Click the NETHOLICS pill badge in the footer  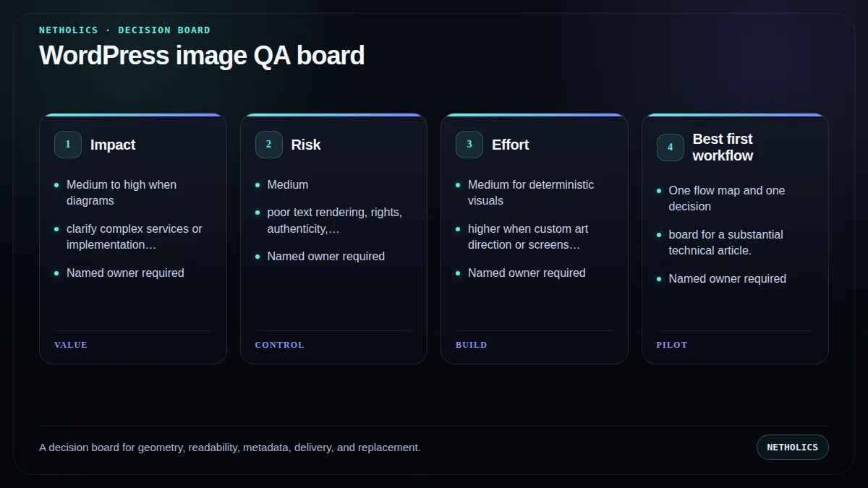[x=792, y=447]
